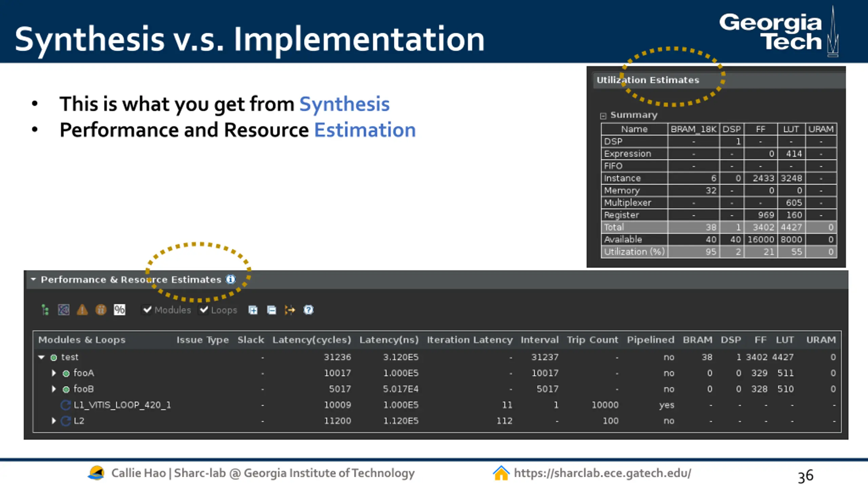Click the green hierarchy tree view icon
Screen dimensions: 868x488
pyautogui.click(x=45, y=309)
